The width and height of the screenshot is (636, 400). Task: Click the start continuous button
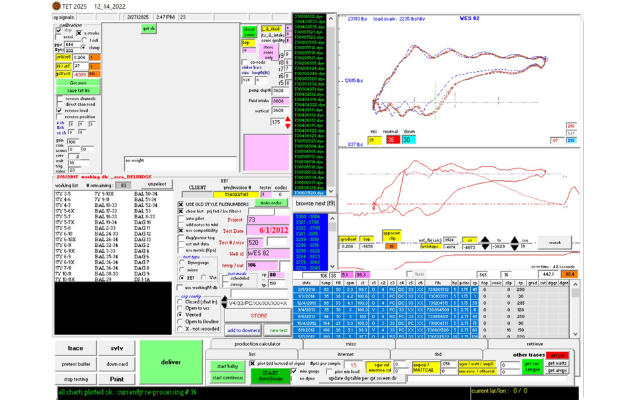point(228,378)
